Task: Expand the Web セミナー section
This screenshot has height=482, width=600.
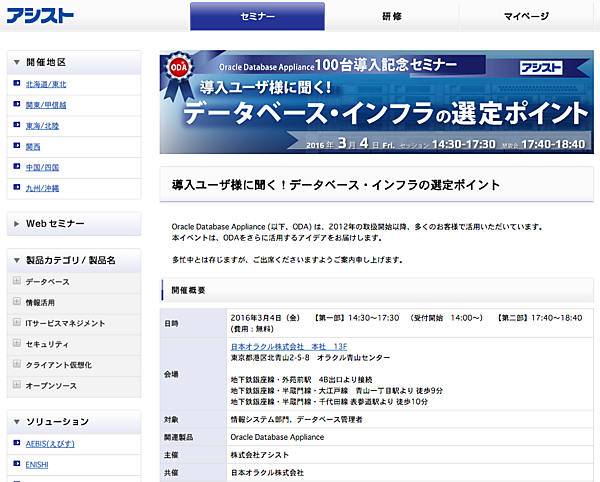Action: tap(16, 224)
